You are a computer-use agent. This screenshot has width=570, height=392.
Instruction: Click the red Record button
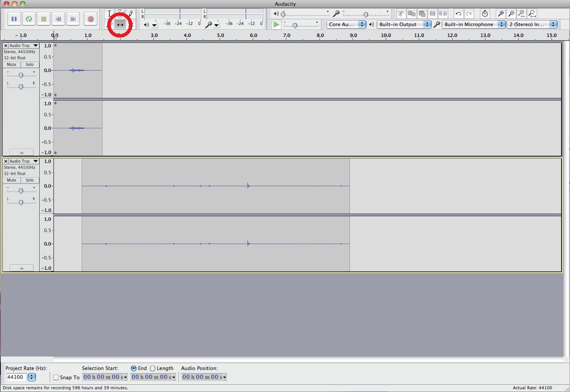pos(90,19)
